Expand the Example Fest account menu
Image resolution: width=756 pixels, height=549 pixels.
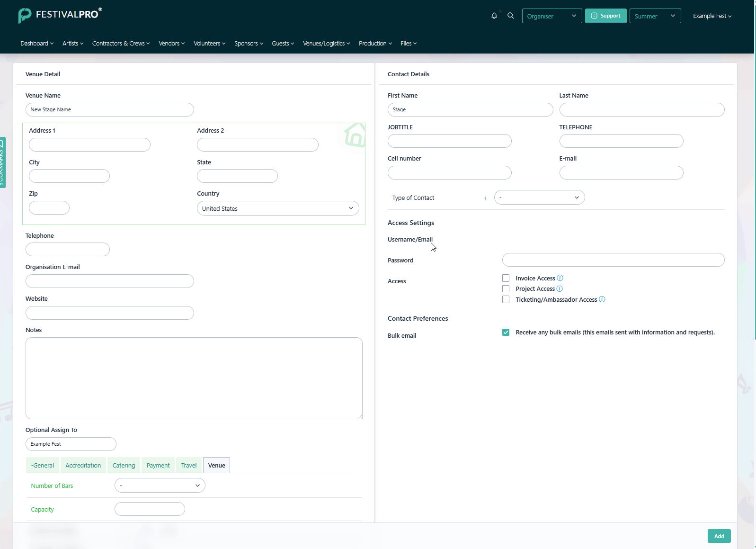coord(712,16)
